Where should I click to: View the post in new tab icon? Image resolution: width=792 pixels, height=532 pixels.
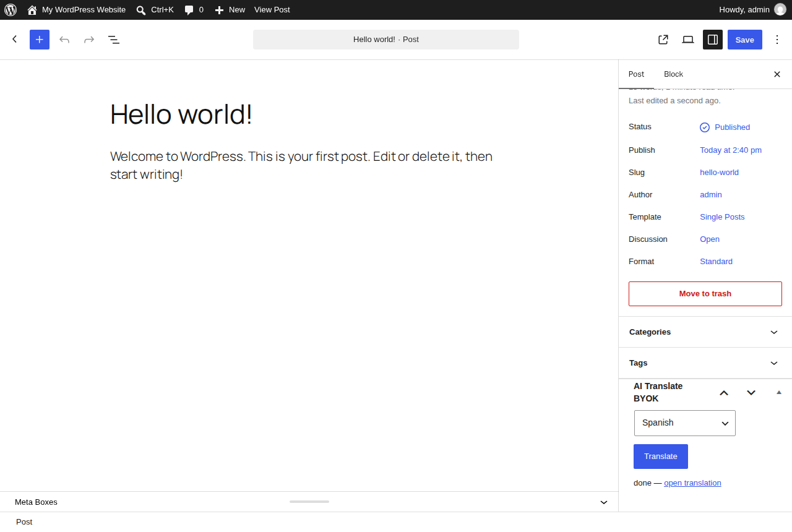[663, 40]
